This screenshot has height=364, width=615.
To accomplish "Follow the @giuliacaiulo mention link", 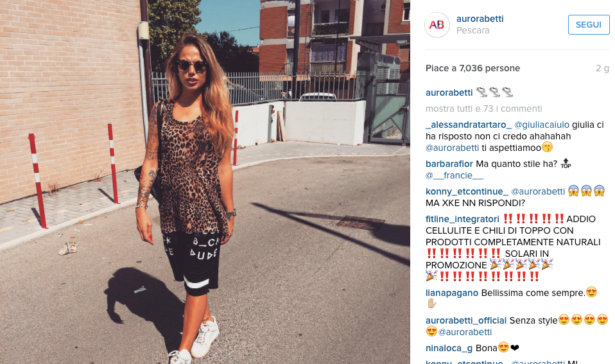I will pos(542,125).
